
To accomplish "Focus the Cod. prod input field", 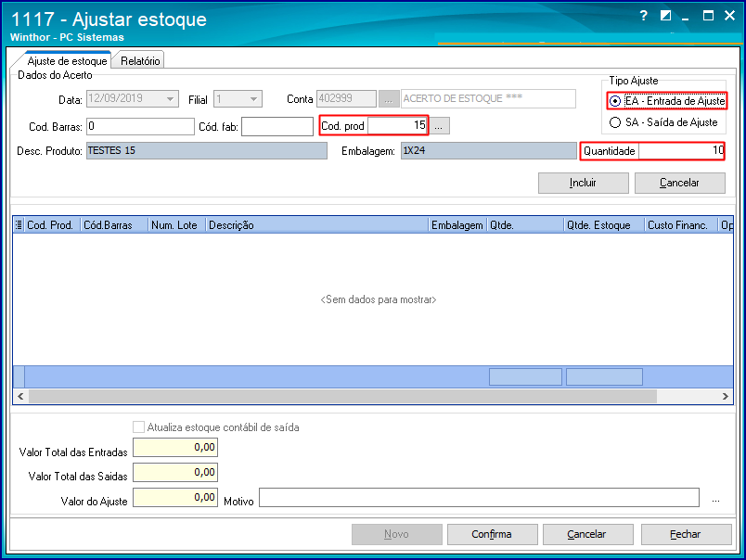I will point(398,125).
